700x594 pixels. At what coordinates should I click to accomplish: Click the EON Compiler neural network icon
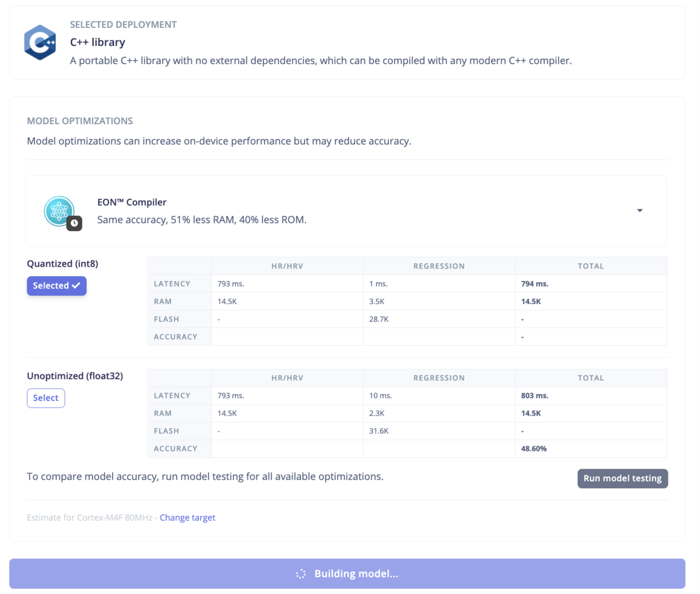[x=59, y=211]
